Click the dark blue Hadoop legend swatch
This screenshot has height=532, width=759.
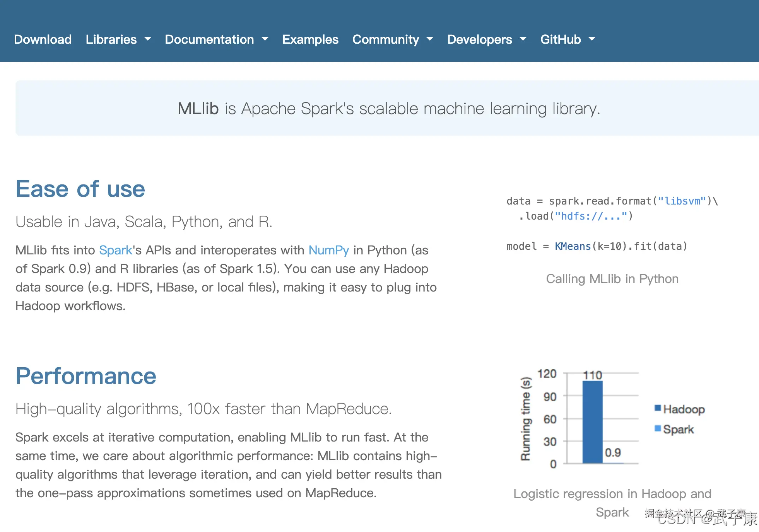[658, 408]
